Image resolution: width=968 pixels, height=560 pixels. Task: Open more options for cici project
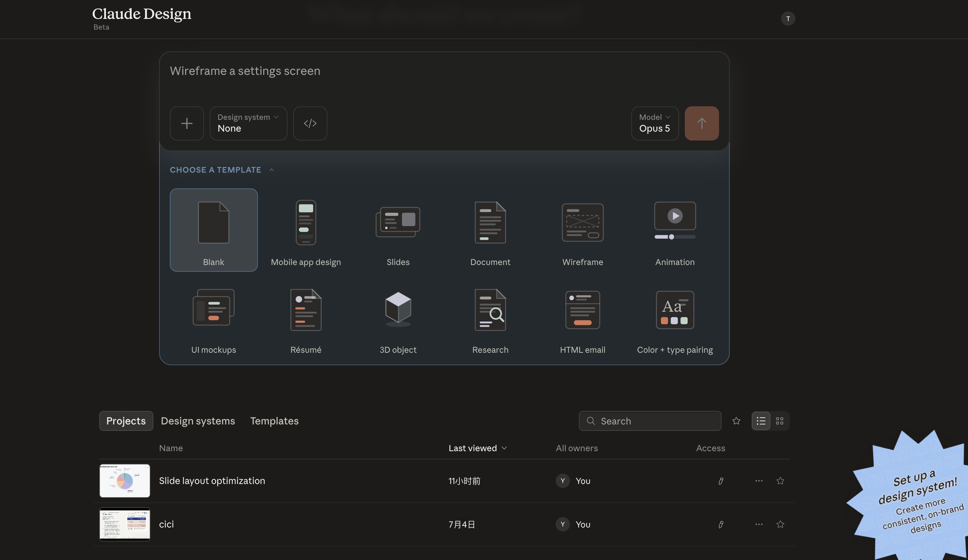point(759,524)
